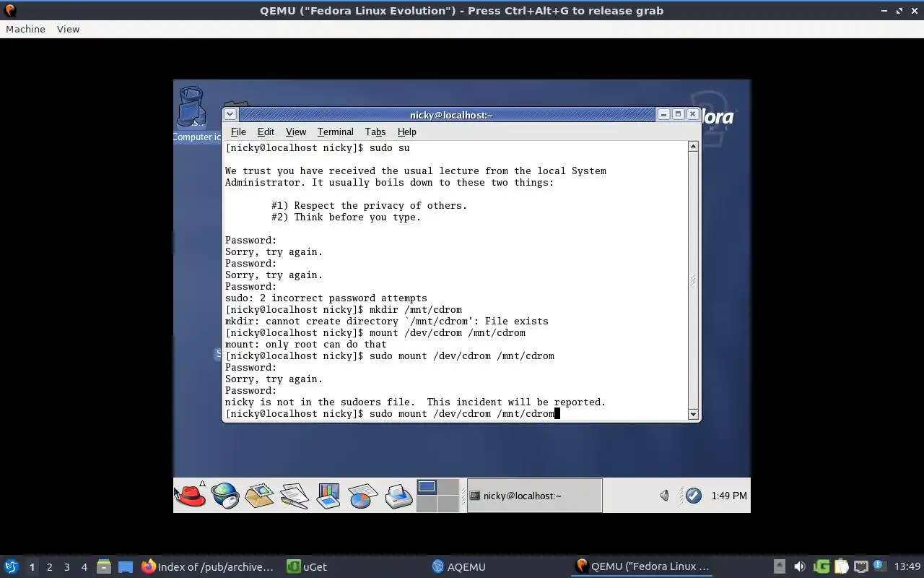The height and width of the screenshot is (578, 924).
Task: Open the Red Hat main menu
Action: click(191, 496)
